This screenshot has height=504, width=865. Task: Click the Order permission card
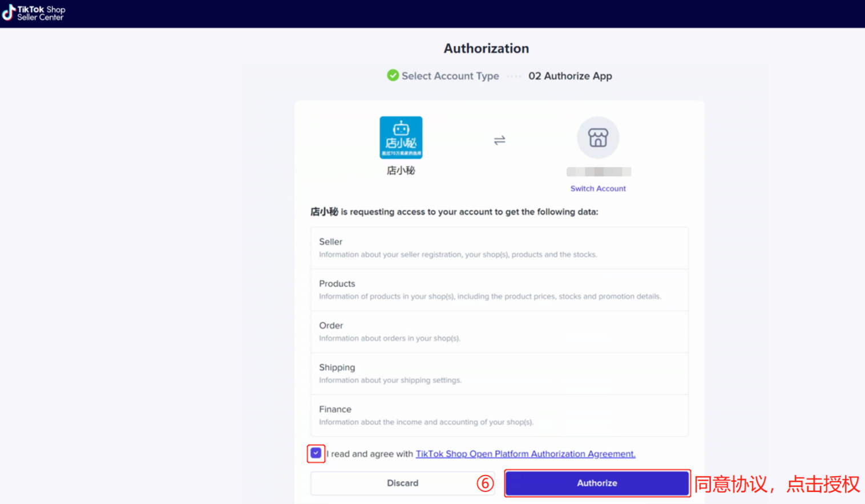(499, 331)
